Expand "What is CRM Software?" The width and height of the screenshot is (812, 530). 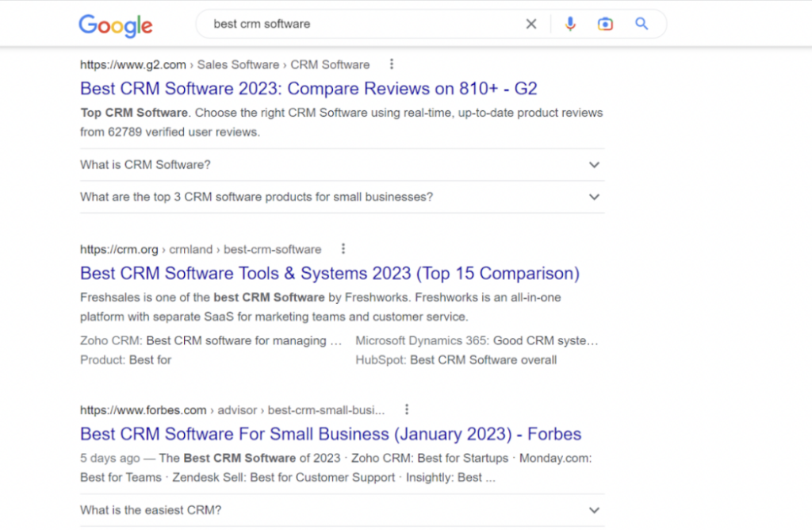tap(594, 165)
